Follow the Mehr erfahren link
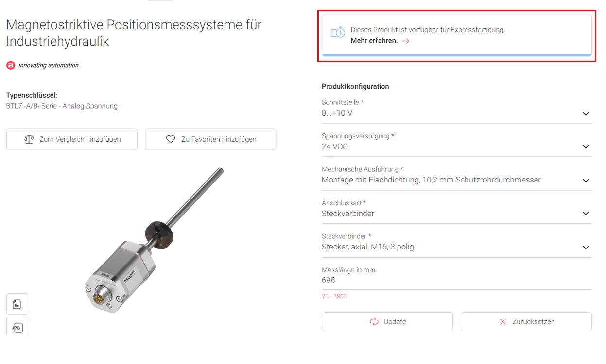The height and width of the screenshot is (364, 606). click(x=374, y=41)
